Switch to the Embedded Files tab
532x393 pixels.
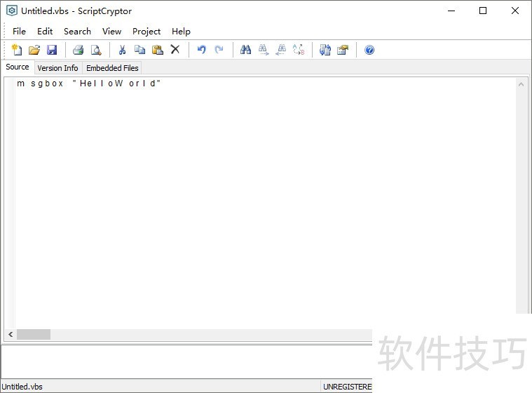click(112, 68)
